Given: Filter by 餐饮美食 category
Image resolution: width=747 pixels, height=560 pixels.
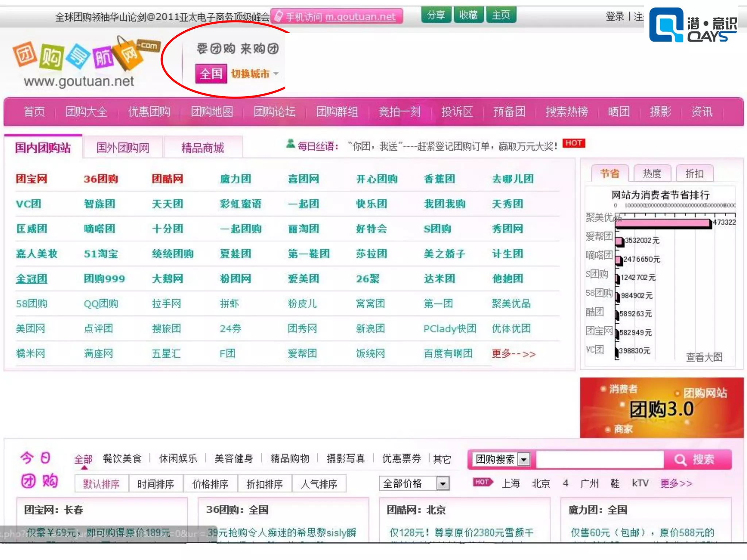Looking at the screenshot, I should [x=122, y=459].
